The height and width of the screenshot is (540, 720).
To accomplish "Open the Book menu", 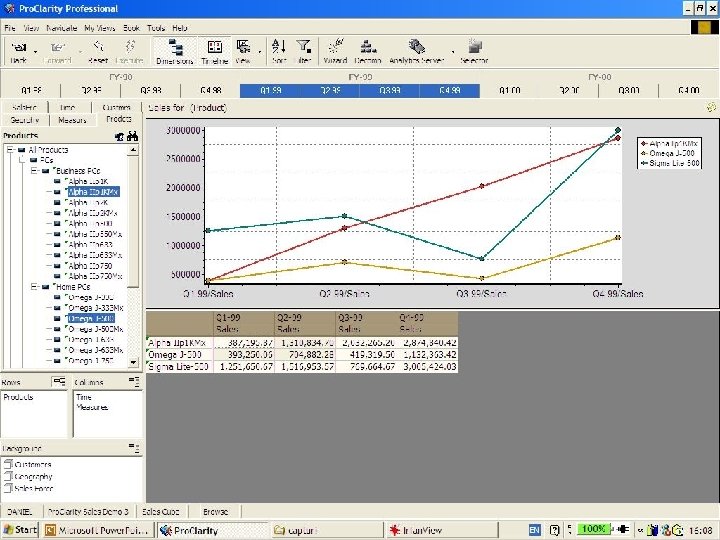I will pos(131,28).
